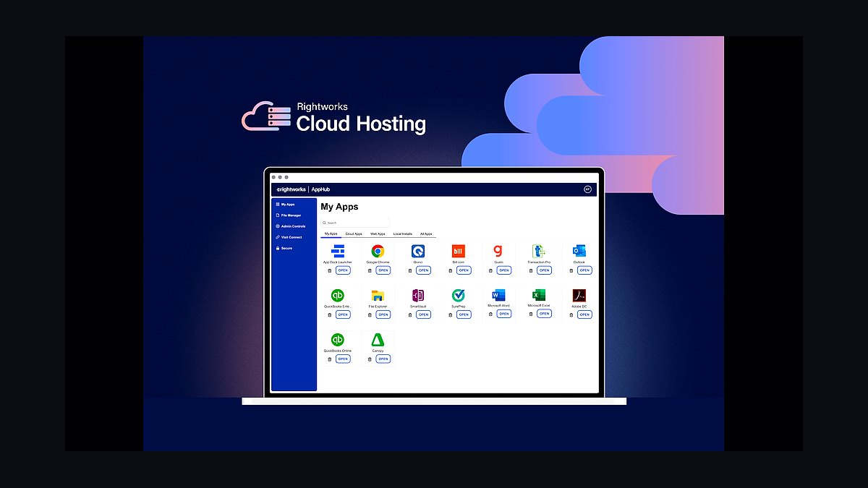The height and width of the screenshot is (488, 868).
Task: Switch to the Cloud Apps tab
Action: 354,234
